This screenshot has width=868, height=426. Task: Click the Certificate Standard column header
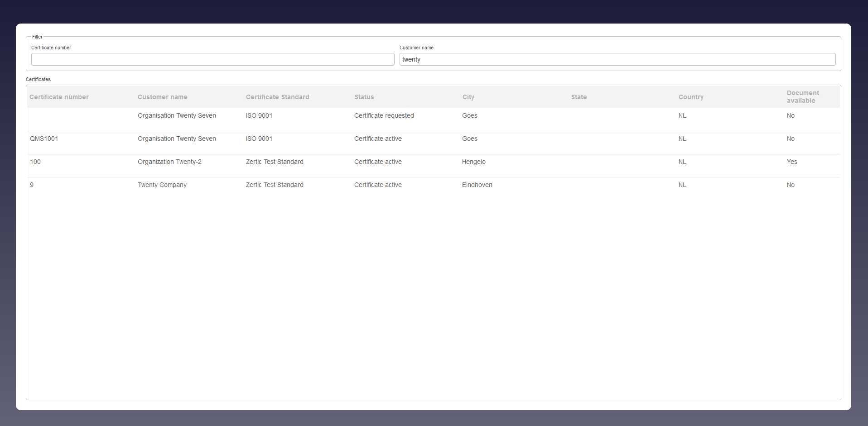(x=277, y=97)
